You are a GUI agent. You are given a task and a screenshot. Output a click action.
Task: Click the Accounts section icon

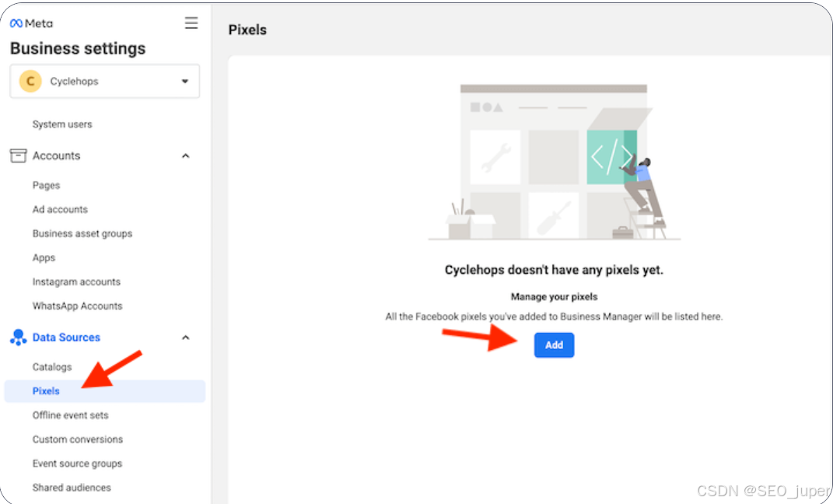click(18, 156)
